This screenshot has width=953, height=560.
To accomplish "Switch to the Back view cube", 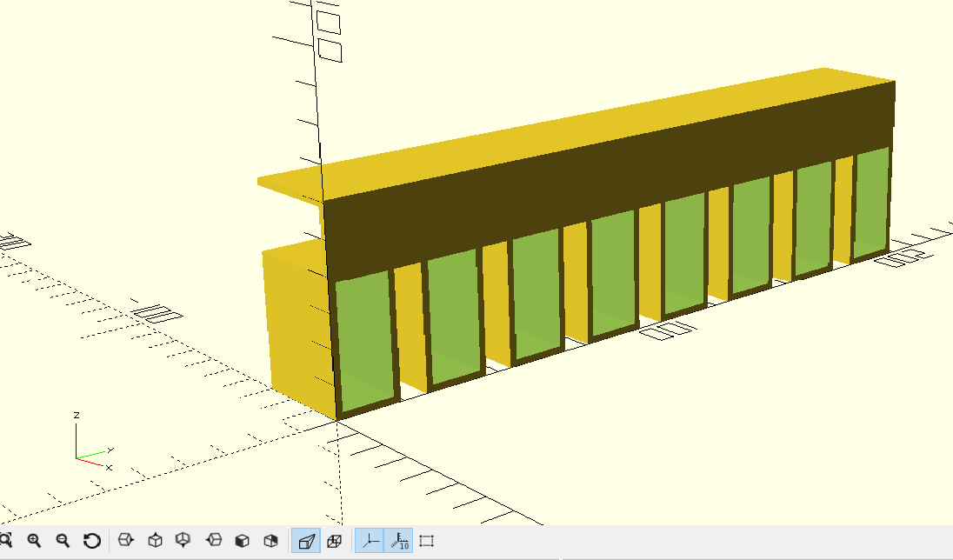I will (271, 541).
